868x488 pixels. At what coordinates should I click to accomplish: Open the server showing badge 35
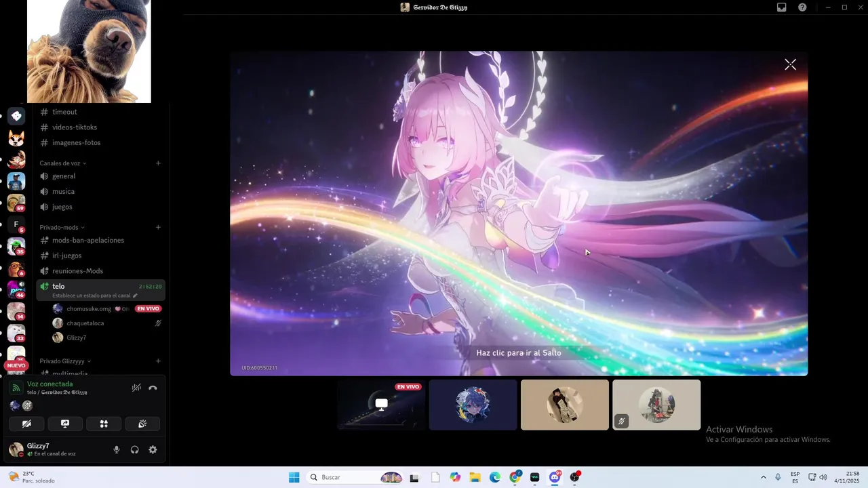pos(16,246)
